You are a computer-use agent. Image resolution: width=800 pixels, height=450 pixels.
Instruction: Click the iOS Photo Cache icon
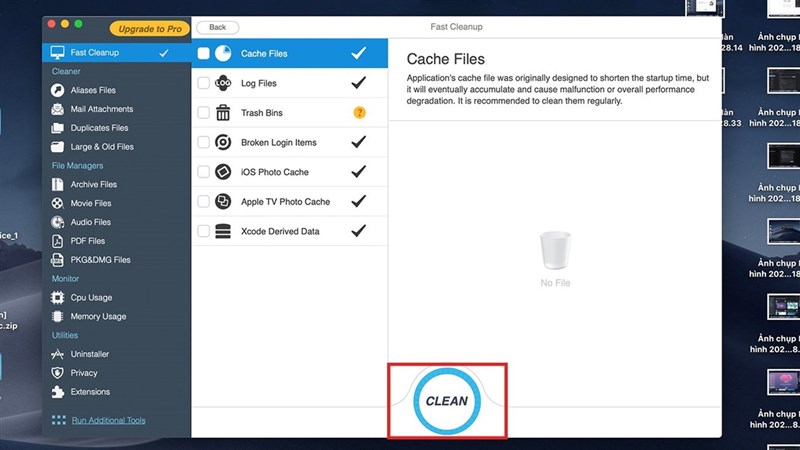click(x=223, y=171)
